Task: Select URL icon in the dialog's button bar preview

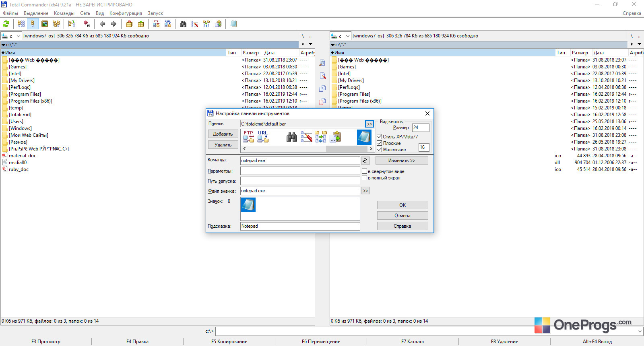Action: 263,137
